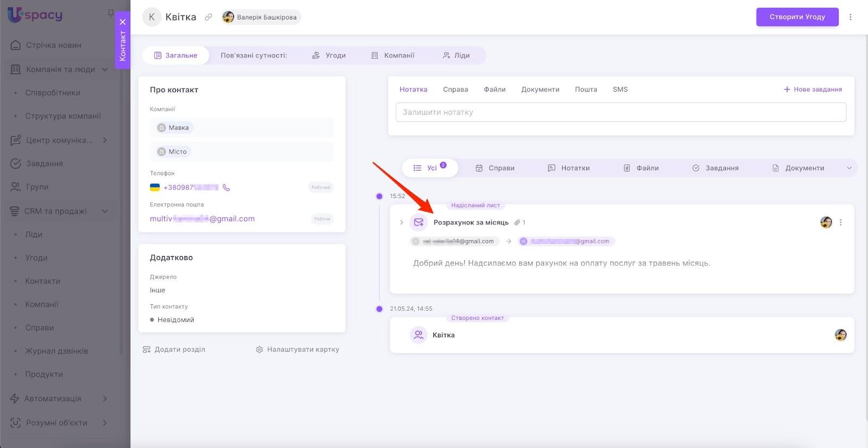Click the sent email envelope icon

tap(418, 222)
